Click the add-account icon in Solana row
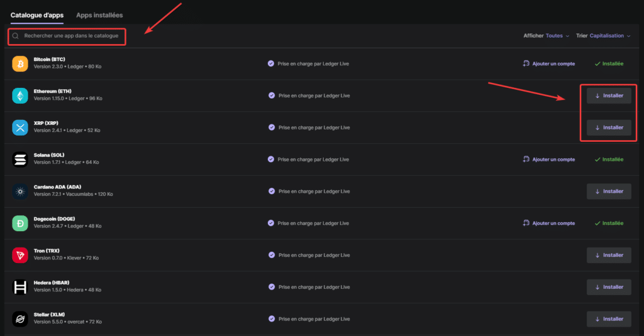 tap(526, 159)
